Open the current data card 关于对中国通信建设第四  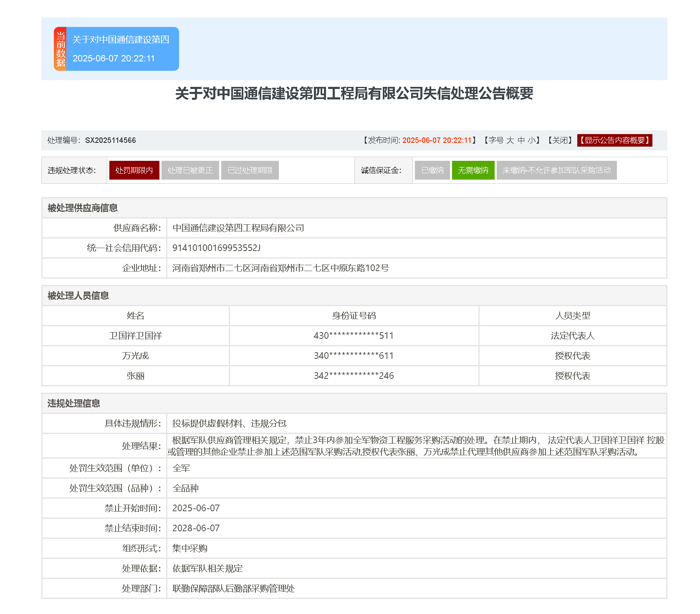point(116,49)
